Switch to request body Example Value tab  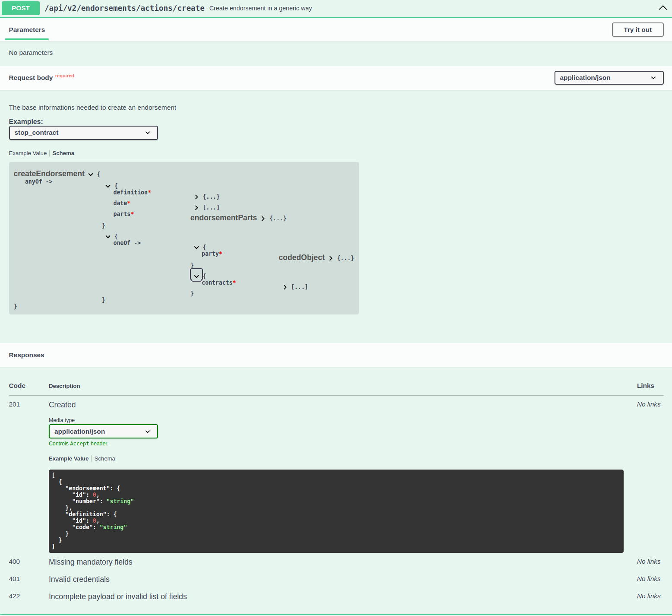click(x=28, y=153)
